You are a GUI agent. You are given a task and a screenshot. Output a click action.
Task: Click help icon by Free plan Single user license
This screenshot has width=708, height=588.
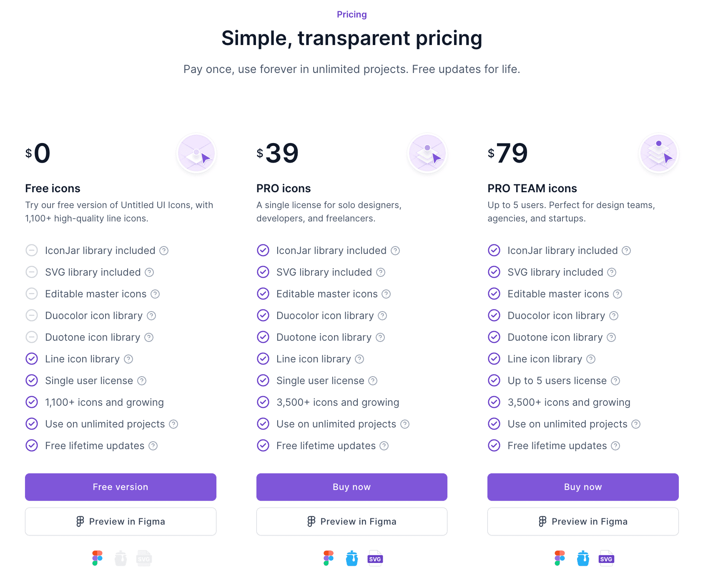142,381
